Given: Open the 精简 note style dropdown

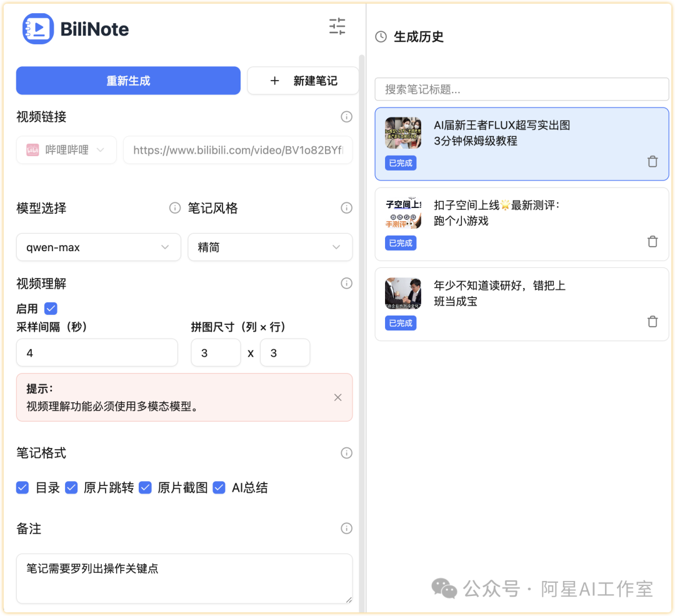Looking at the screenshot, I should click(270, 247).
